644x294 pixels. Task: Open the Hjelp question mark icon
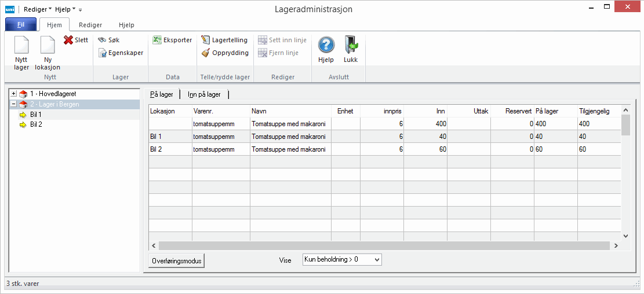326,46
